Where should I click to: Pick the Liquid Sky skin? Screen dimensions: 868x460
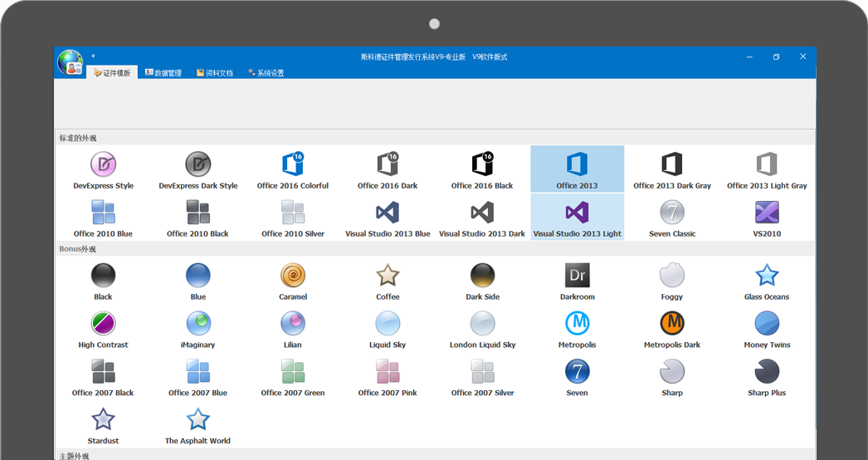pos(388,329)
